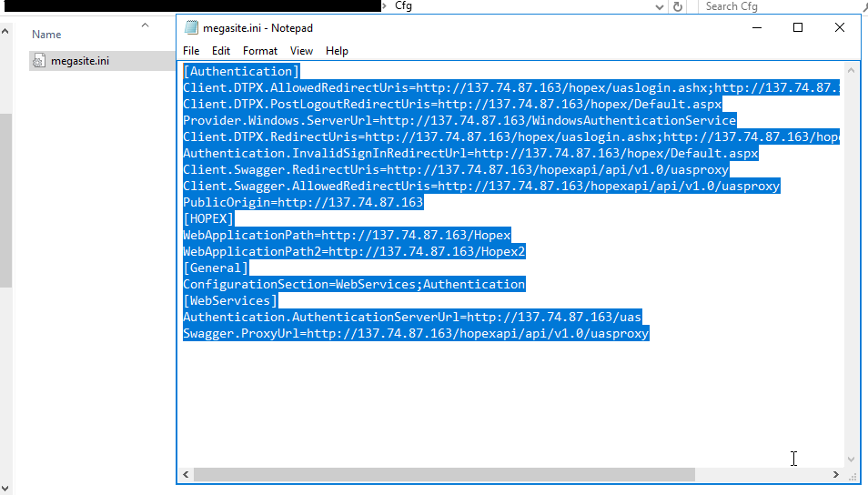The image size is (868, 495).
Task: Maximize the Notepad window
Action: [x=798, y=28]
